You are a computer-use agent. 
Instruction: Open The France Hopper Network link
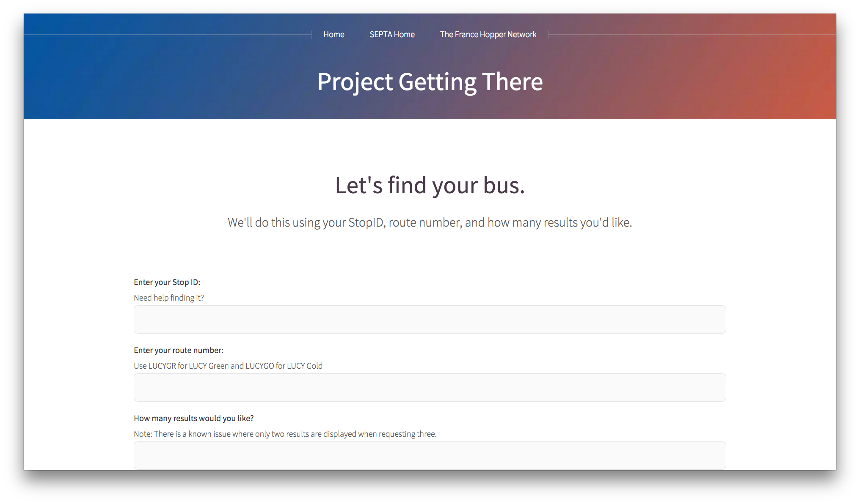coord(488,35)
